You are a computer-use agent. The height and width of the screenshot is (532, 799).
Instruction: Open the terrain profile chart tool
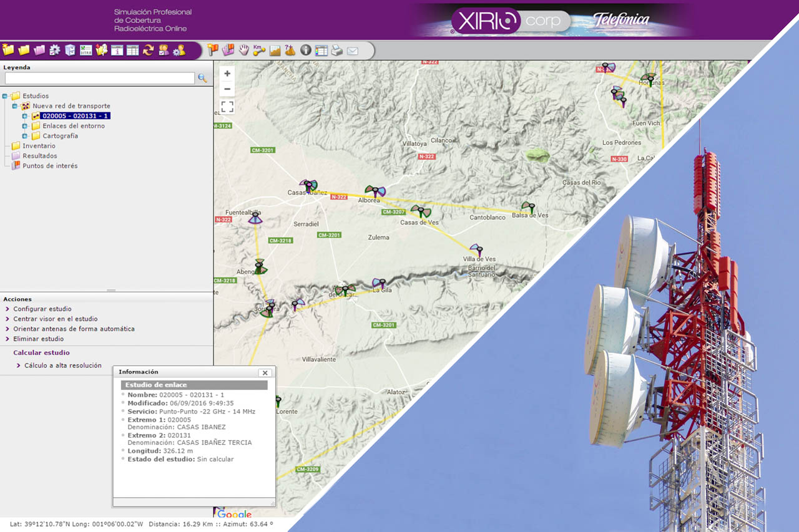click(275, 51)
